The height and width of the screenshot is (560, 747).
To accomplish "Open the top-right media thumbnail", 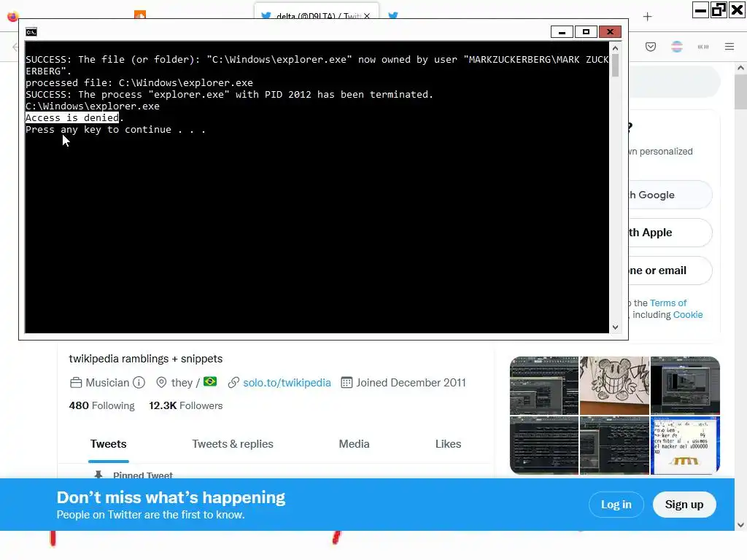I will (x=685, y=386).
